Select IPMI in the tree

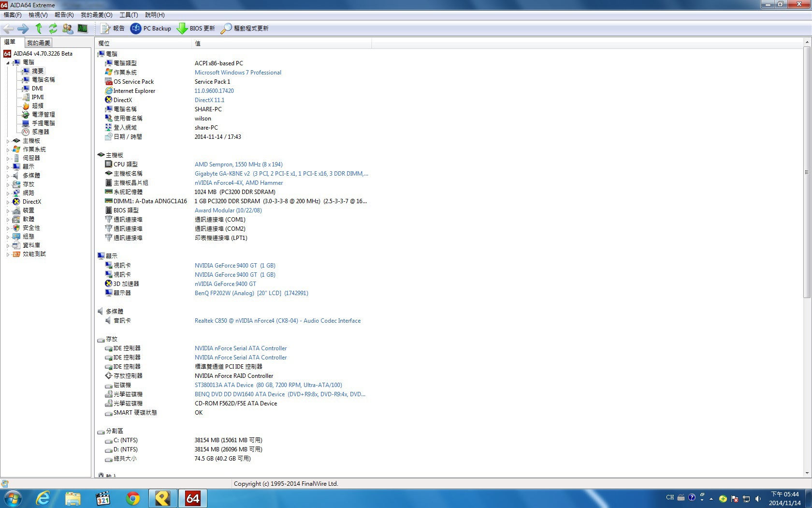point(38,97)
